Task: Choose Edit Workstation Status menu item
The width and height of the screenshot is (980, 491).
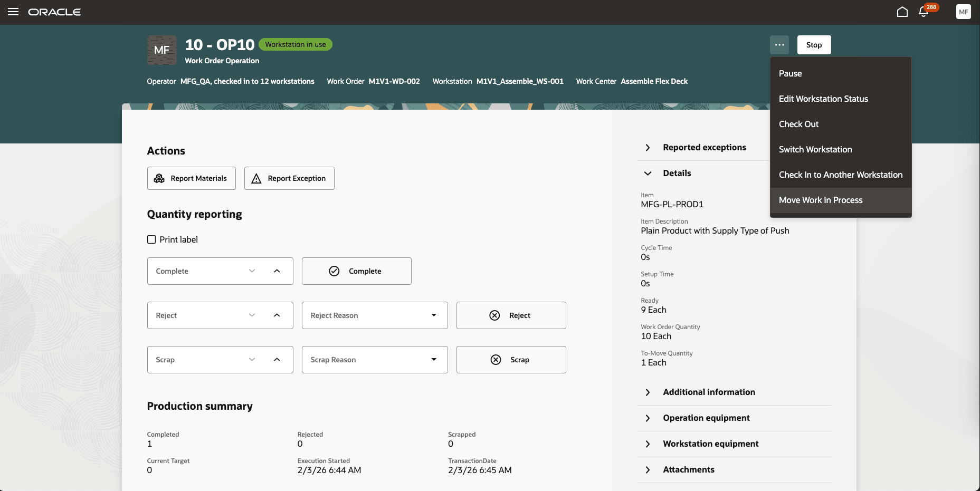Action: pos(841,99)
